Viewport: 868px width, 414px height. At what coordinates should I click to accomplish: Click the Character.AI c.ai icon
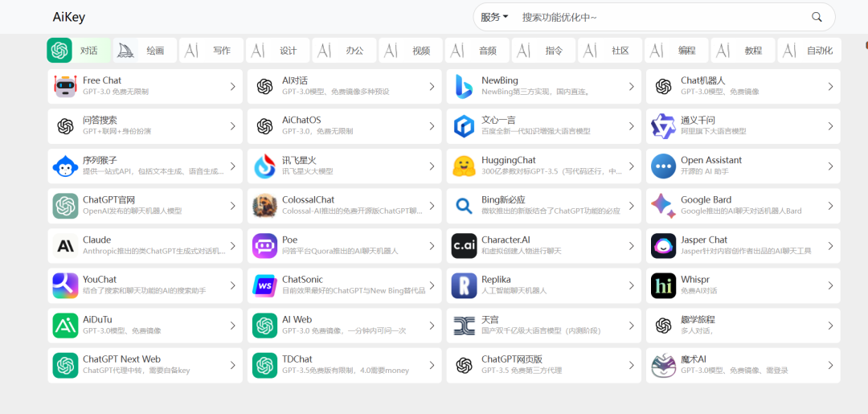tap(464, 246)
